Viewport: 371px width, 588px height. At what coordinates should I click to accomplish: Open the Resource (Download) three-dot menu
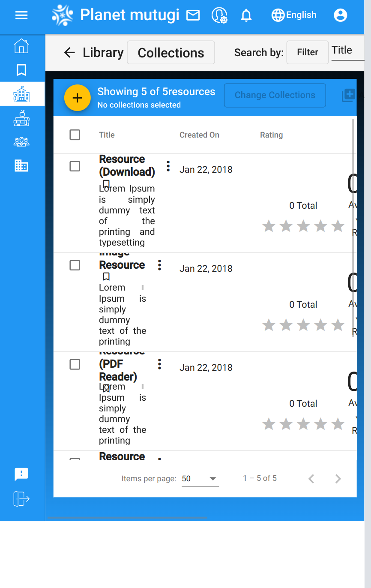(x=168, y=165)
